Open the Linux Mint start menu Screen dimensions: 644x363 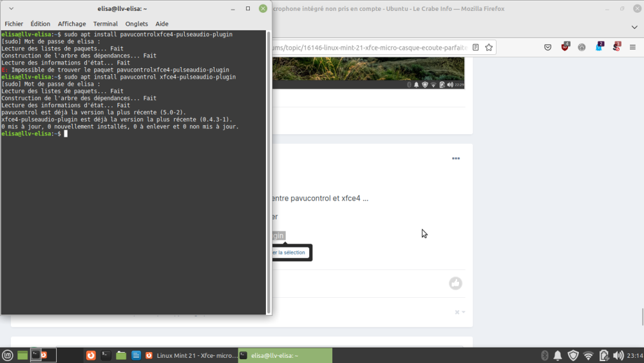(7, 355)
